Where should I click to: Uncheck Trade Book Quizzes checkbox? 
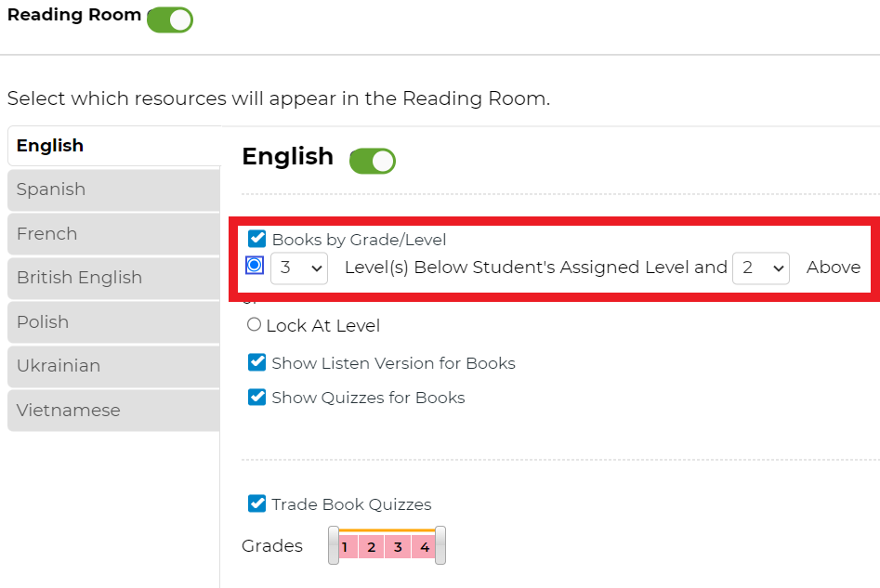[x=257, y=503]
